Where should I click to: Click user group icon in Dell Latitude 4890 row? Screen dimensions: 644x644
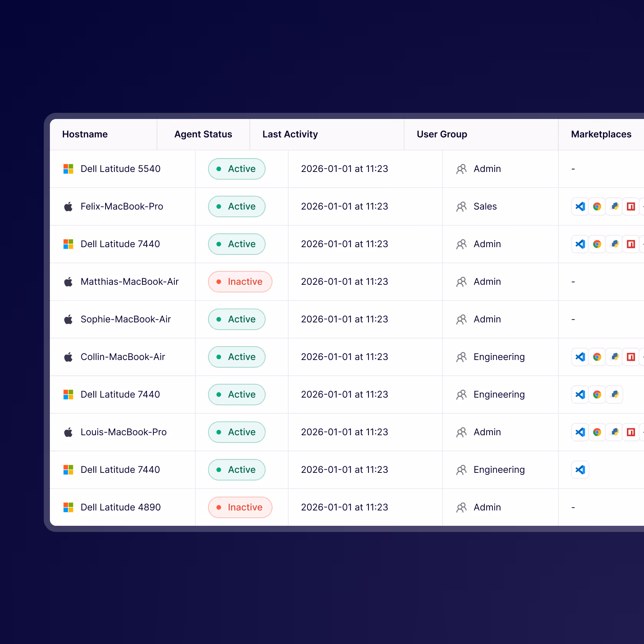pos(461,508)
